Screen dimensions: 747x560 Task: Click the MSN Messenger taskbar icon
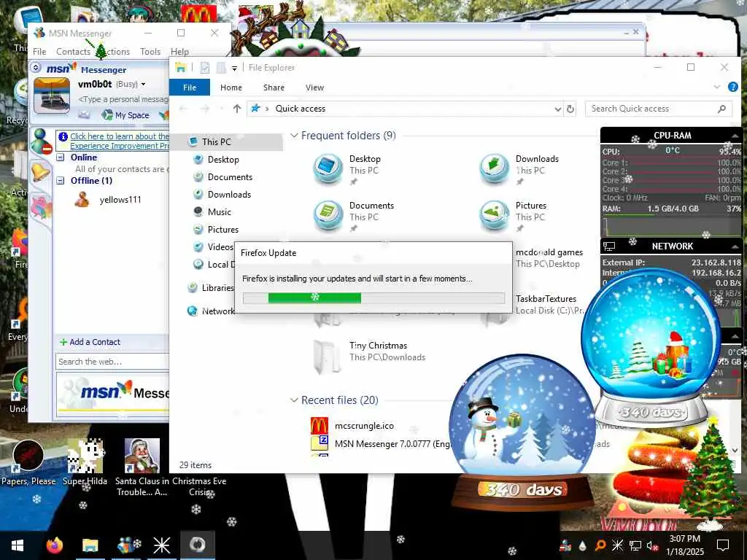(125, 545)
